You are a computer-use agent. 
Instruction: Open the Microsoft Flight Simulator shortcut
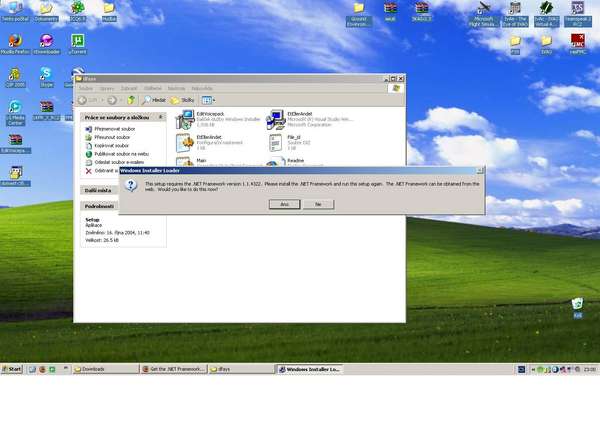coord(484,14)
